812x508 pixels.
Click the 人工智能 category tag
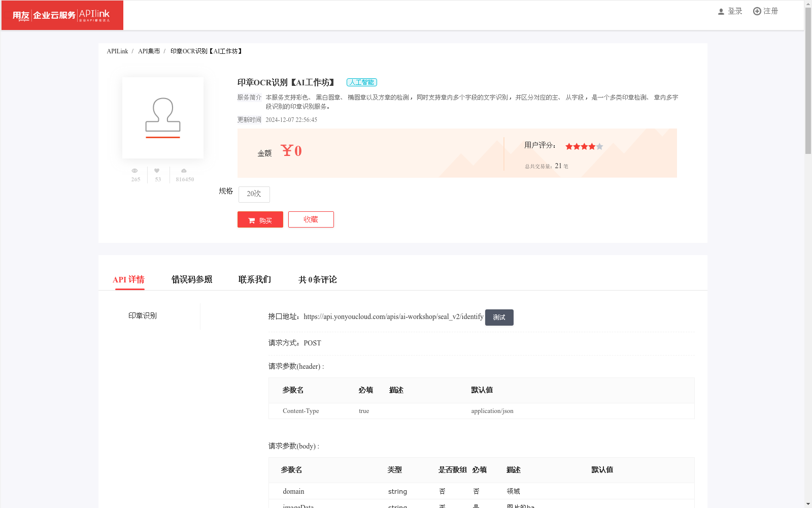(x=362, y=82)
